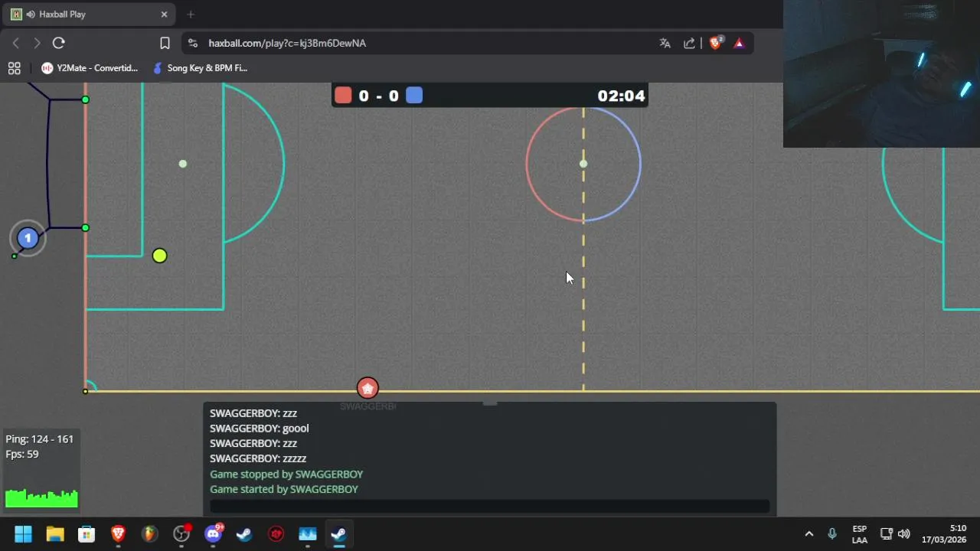The height and width of the screenshot is (551, 980).
Task: Open Discord with the 9+ badge
Action: (213, 534)
